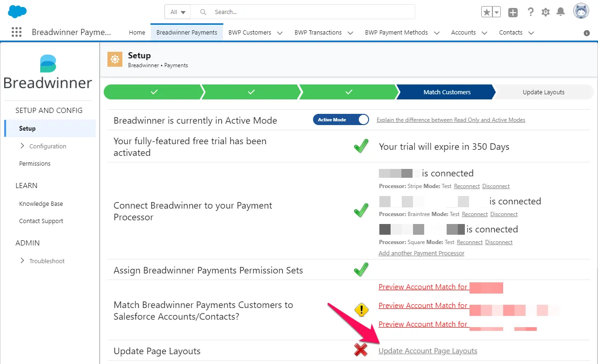The image size is (598, 364).
Task: Click the red X icon beside Update Page Layouts
Action: click(361, 350)
